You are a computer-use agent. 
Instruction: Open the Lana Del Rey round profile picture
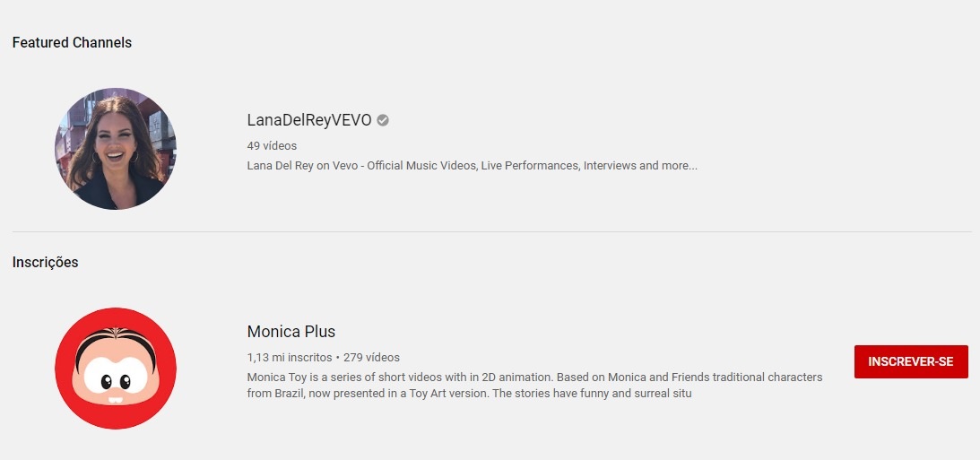(x=116, y=149)
